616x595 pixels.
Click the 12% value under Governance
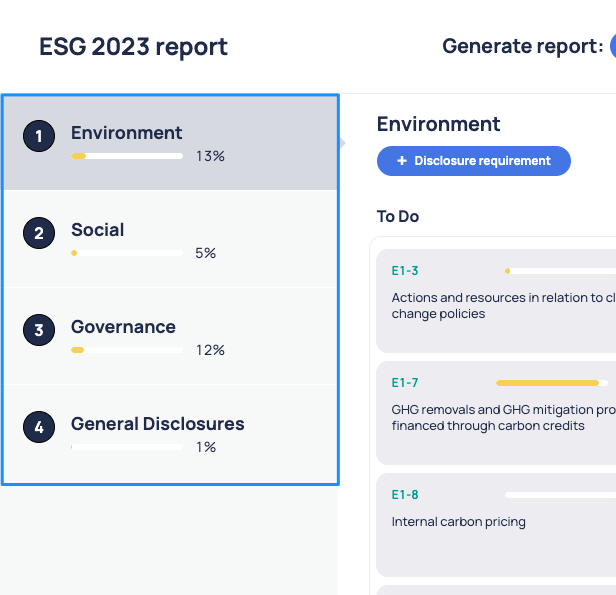click(210, 350)
